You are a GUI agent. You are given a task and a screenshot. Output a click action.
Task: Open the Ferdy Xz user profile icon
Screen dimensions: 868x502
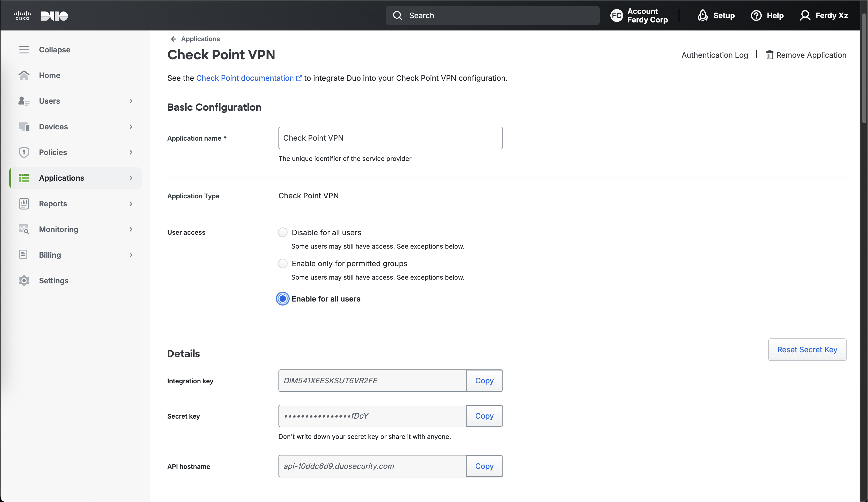point(805,16)
